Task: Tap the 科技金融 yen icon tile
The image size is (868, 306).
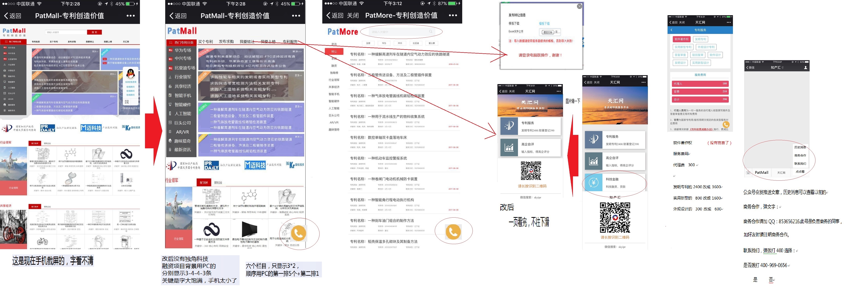Action: tap(593, 183)
